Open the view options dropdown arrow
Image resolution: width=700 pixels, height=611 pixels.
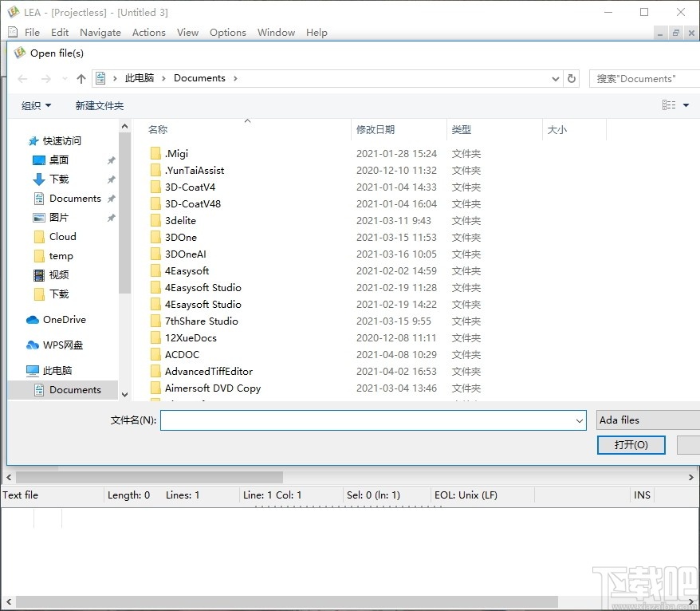[686, 105]
